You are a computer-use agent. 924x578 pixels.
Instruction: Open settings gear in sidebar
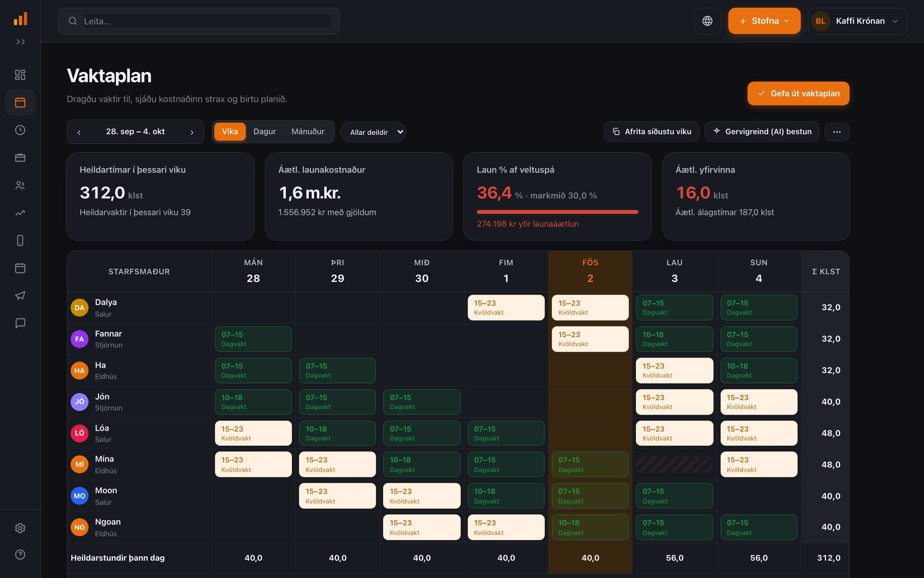pyautogui.click(x=20, y=528)
